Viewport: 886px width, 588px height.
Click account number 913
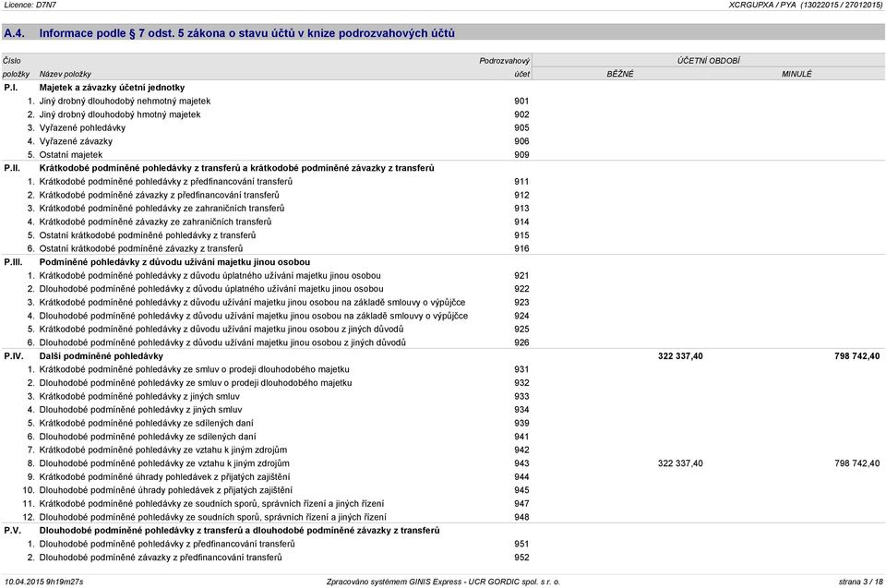[521, 209]
